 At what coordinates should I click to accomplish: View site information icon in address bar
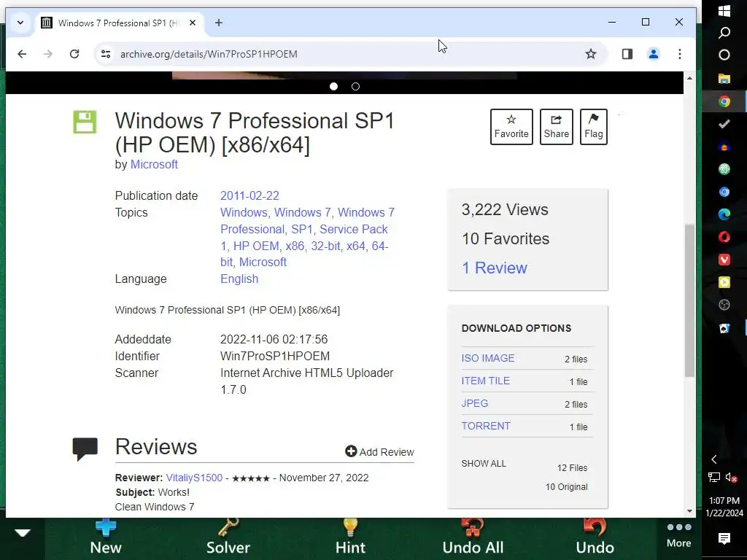[106, 54]
